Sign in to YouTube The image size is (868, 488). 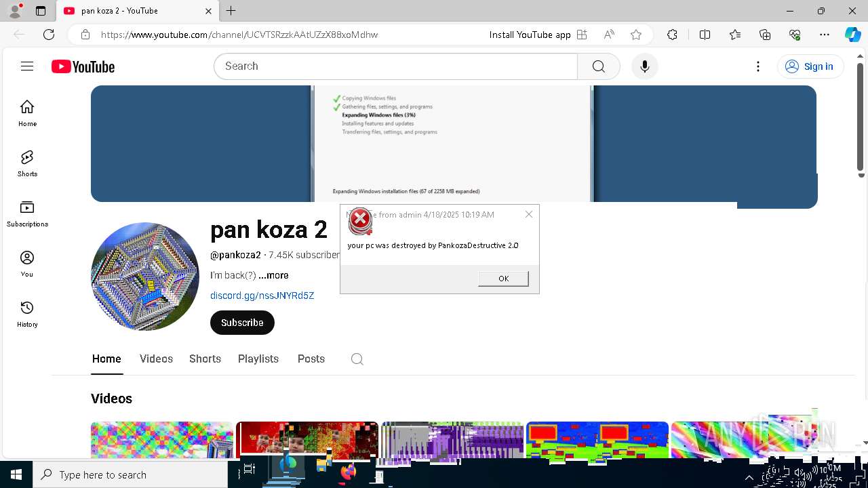coord(810,66)
